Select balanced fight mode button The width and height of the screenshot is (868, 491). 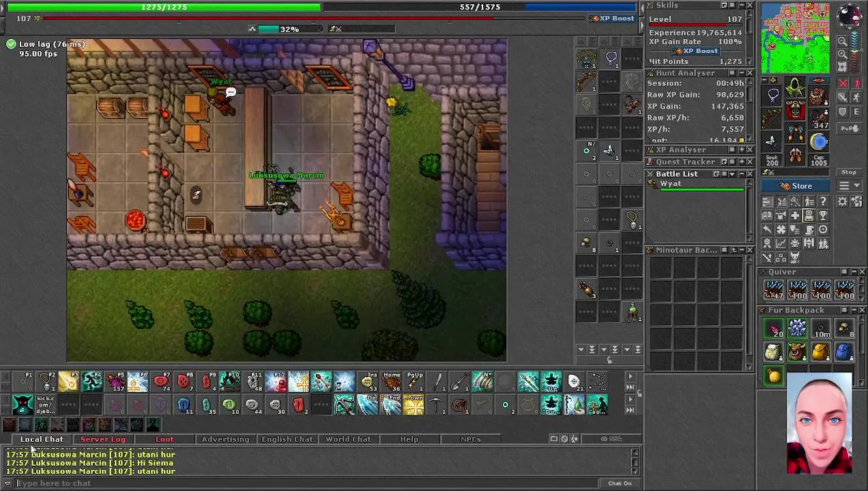[843, 98]
